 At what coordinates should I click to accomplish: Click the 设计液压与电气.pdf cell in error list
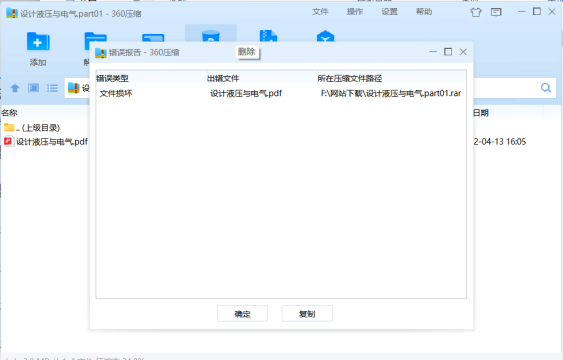pos(246,93)
